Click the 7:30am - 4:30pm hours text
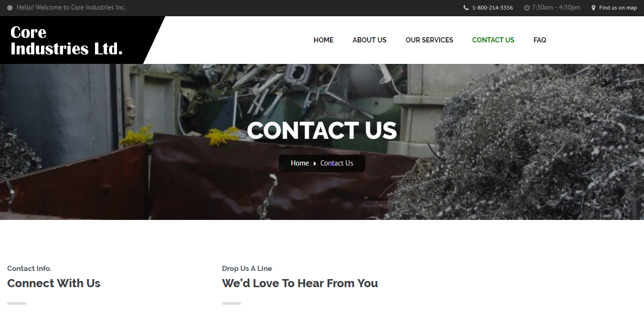Image resolution: width=644 pixels, height=312 pixels. coord(556,8)
